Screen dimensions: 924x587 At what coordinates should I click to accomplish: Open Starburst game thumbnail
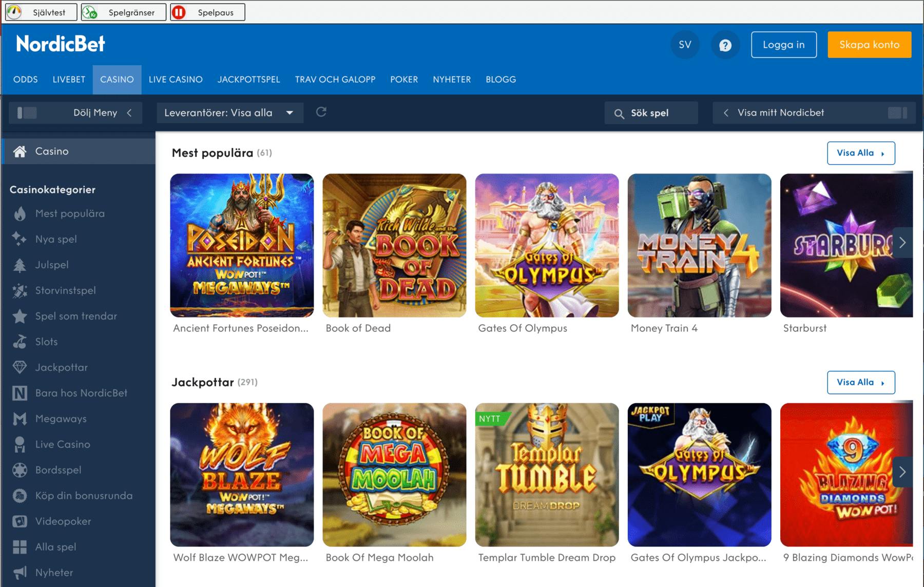coord(846,245)
